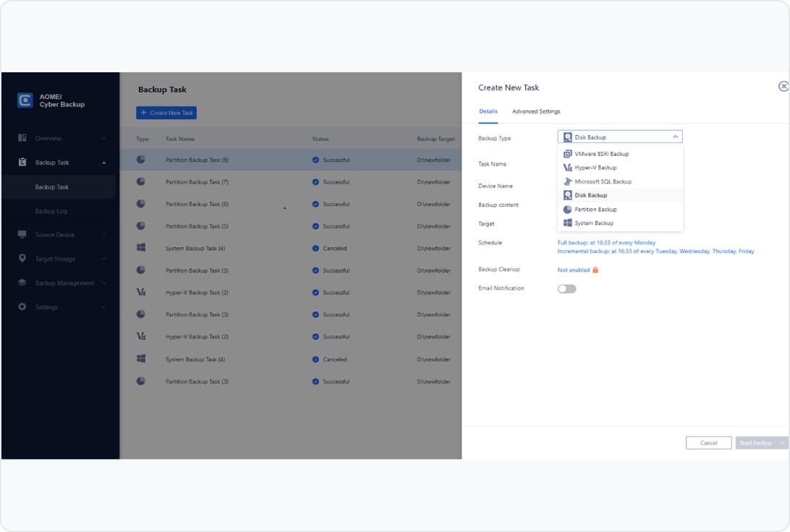Image resolution: width=790 pixels, height=532 pixels.
Task: Open Backup Log in the sidebar
Action: coord(51,211)
